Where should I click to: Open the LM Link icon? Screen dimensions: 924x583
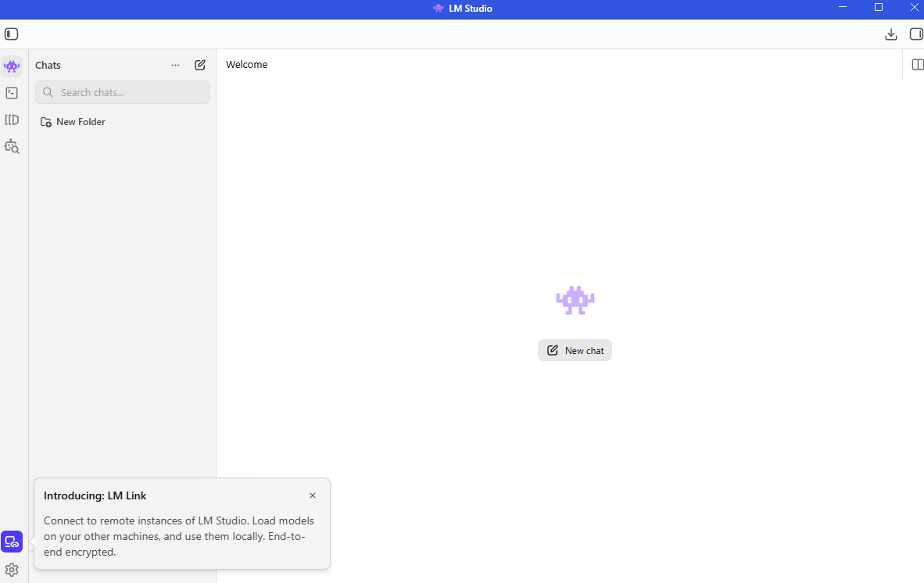(x=12, y=542)
